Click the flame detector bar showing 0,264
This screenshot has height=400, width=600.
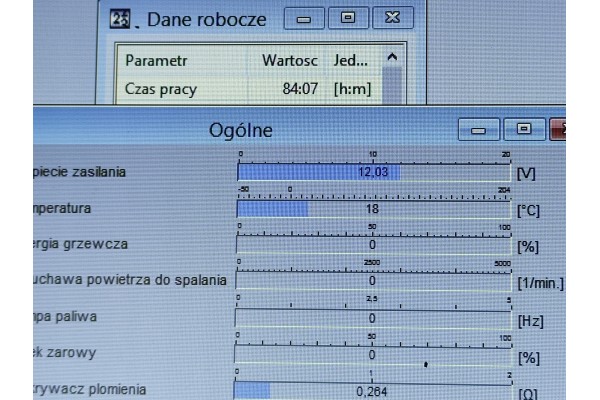pos(372,390)
